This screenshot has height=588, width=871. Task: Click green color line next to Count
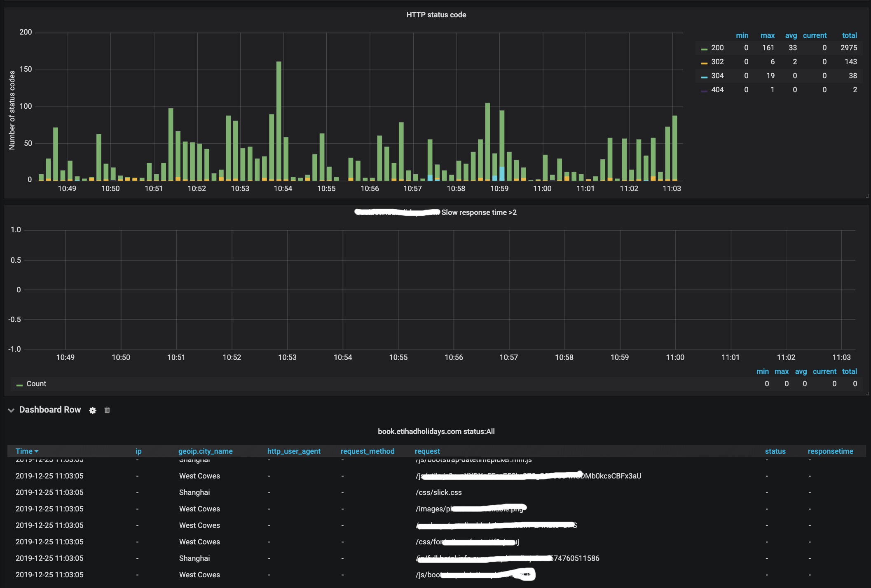[x=19, y=385]
